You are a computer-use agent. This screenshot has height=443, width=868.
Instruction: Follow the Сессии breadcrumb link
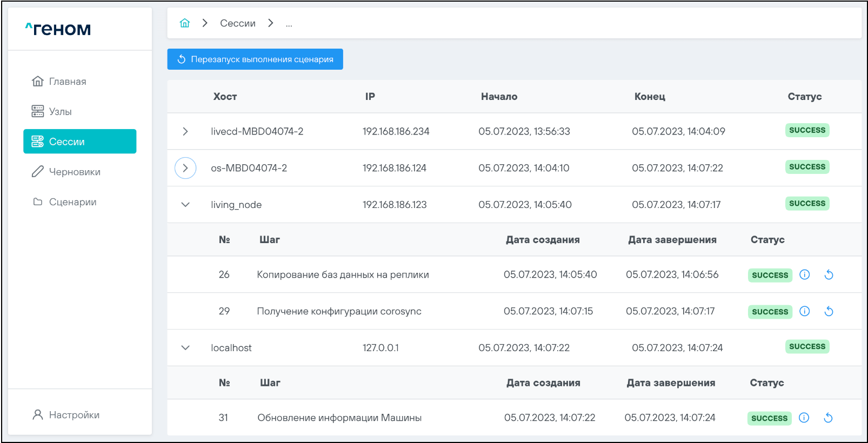(237, 23)
